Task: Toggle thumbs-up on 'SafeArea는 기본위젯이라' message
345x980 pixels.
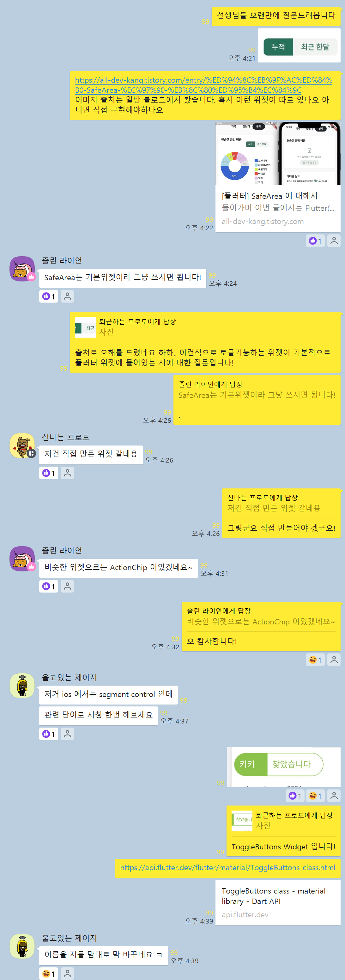Action: coord(48,296)
